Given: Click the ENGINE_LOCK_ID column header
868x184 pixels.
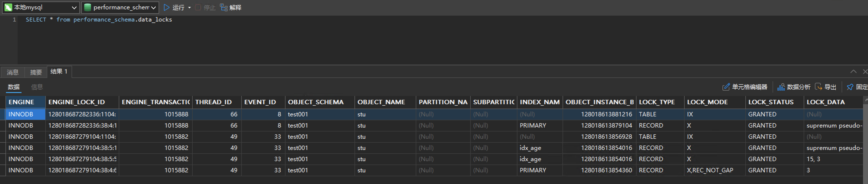Looking at the screenshot, I should coord(77,102).
